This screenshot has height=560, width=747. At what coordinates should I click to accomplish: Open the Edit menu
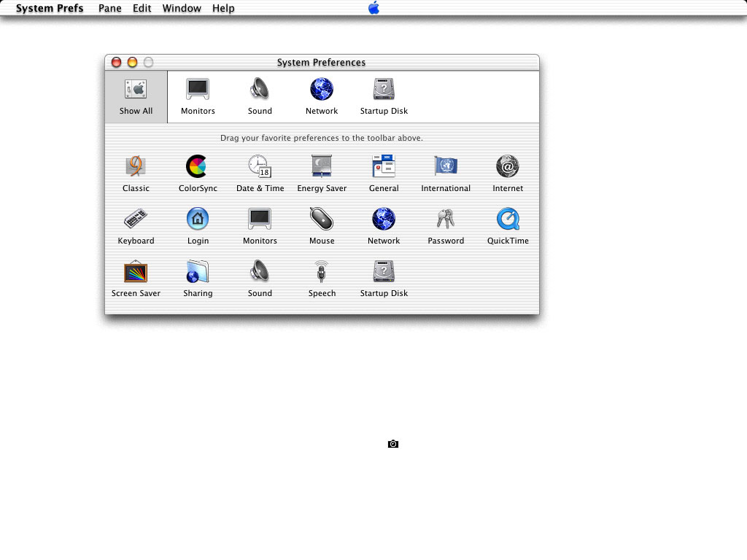pos(142,8)
